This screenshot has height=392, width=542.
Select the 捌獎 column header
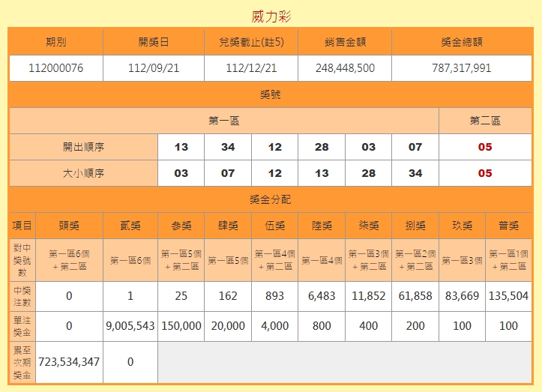pos(415,226)
